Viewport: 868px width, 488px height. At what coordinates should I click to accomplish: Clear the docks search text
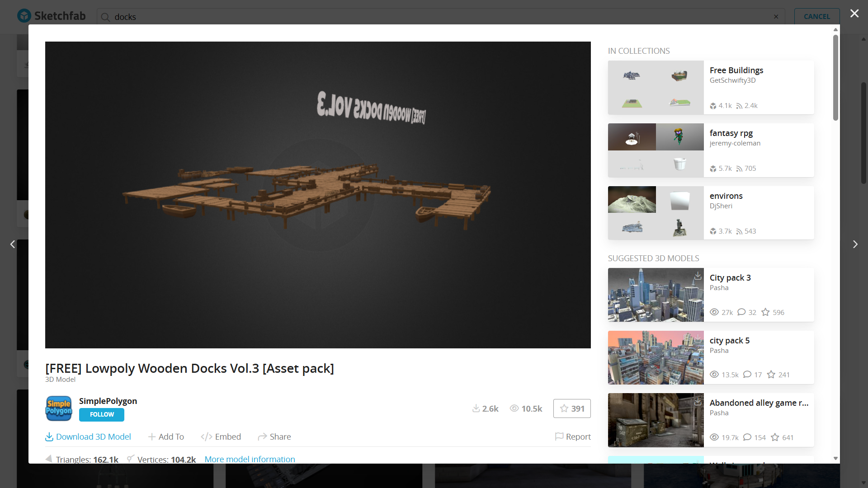coord(776,17)
